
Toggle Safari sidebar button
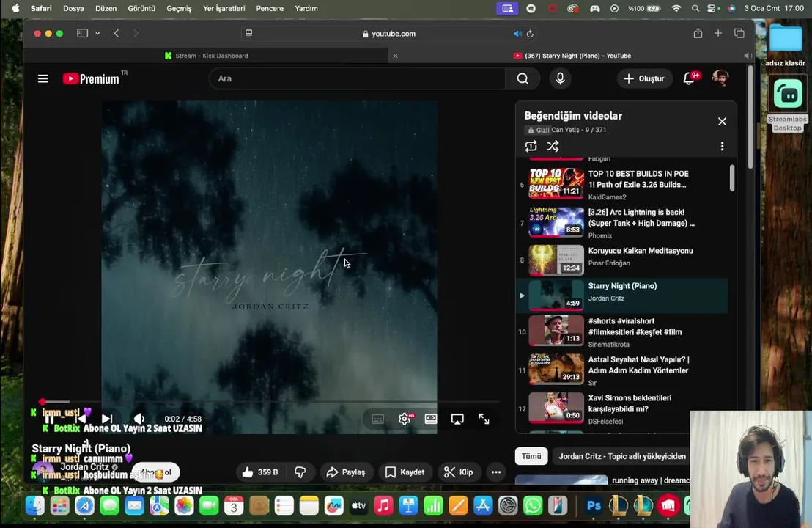coord(82,33)
